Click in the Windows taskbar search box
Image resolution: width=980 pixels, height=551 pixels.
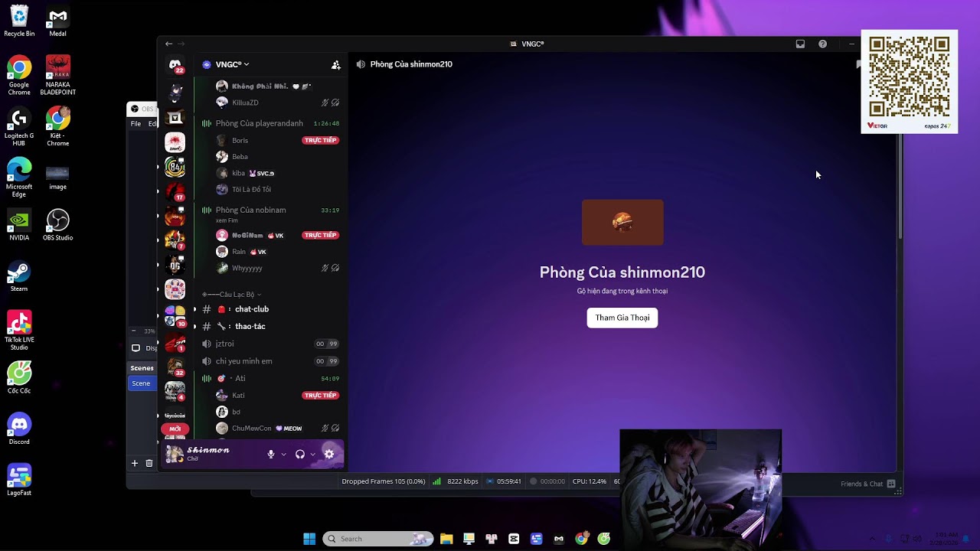378,539
